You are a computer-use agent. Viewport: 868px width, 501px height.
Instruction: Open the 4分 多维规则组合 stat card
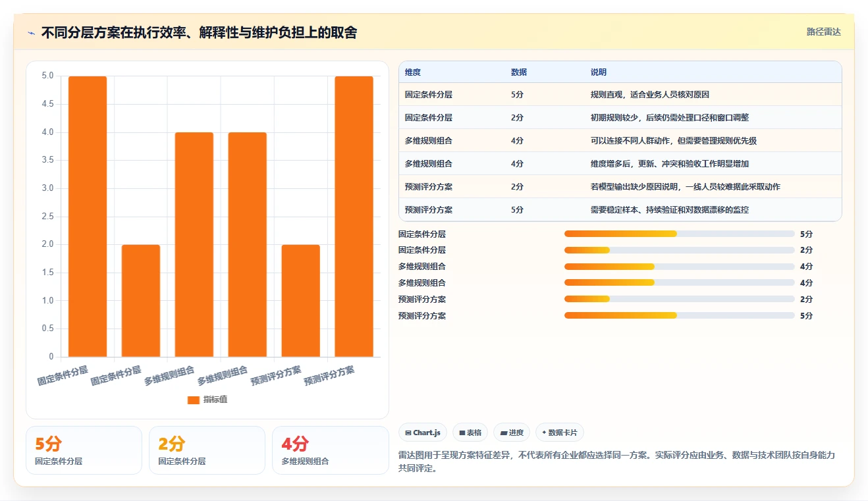[x=330, y=450]
